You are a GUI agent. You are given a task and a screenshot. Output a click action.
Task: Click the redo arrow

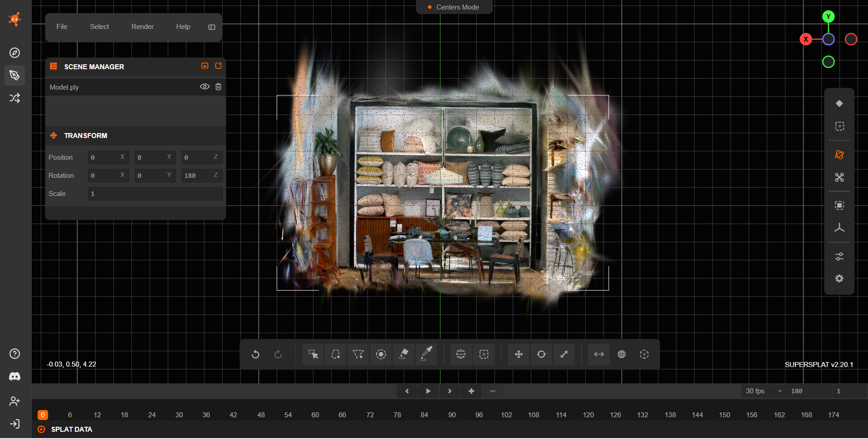pos(278,354)
